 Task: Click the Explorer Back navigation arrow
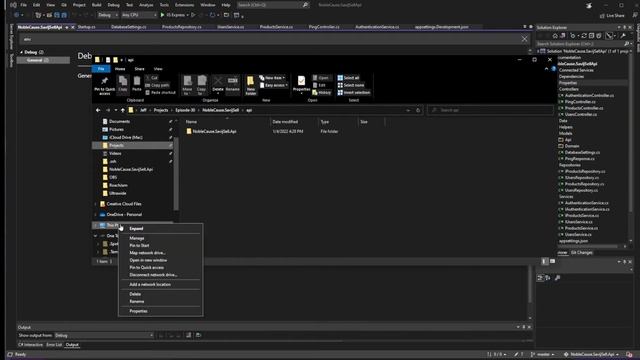tap(98, 110)
